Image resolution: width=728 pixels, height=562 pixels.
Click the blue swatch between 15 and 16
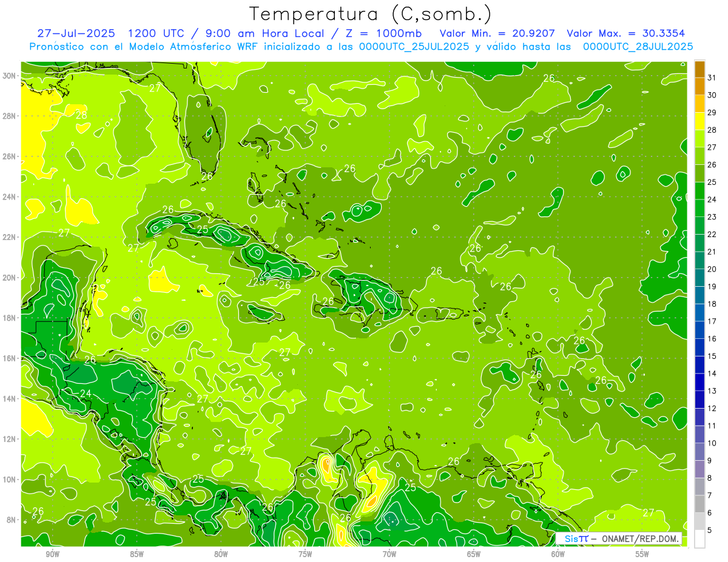click(x=700, y=347)
